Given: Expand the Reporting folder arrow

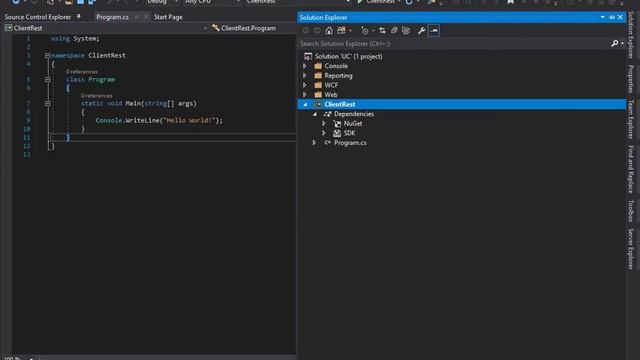Looking at the screenshot, I should point(305,76).
